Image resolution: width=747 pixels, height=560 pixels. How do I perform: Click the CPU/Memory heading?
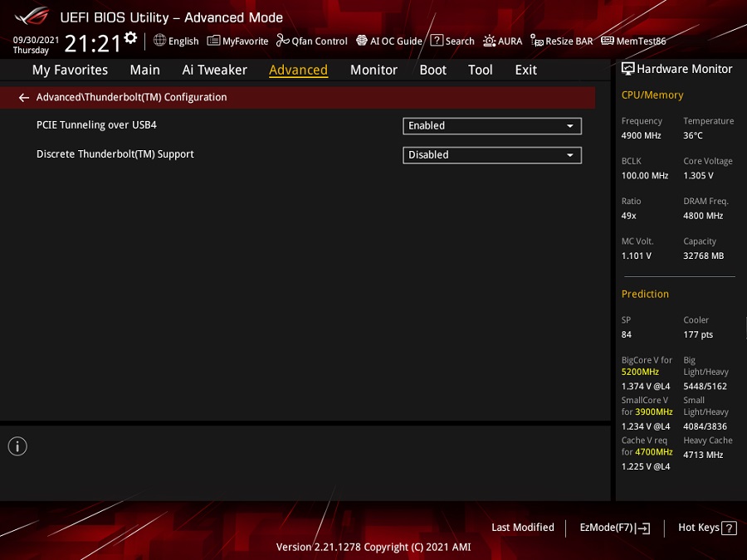(652, 95)
